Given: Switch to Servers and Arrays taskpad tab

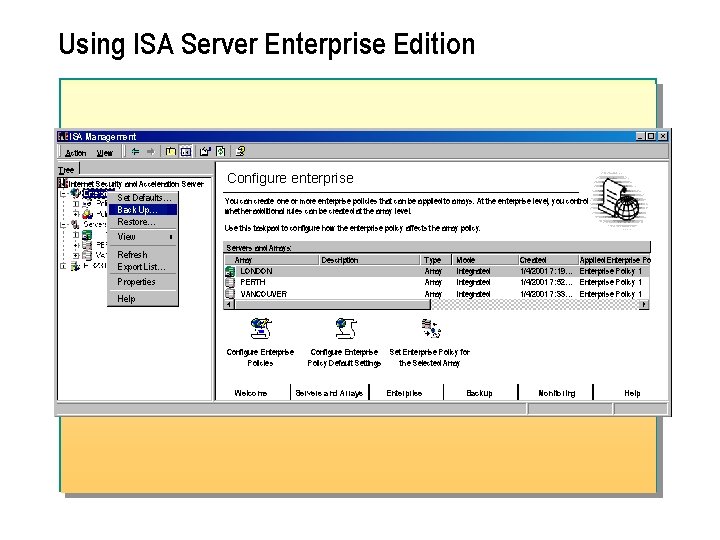Looking at the screenshot, I should coord(329,393).
